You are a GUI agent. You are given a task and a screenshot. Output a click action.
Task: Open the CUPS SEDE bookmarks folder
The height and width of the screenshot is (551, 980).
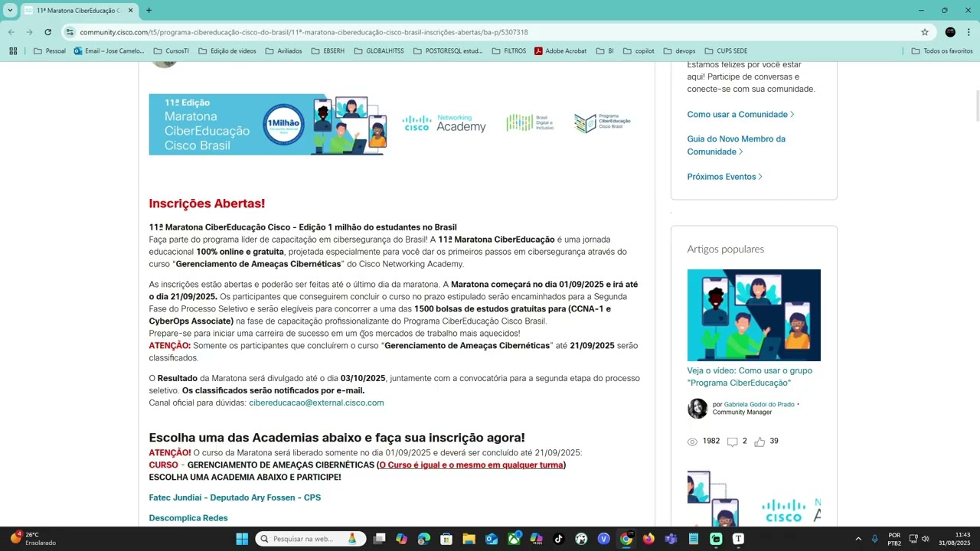(x=726, y=51)
